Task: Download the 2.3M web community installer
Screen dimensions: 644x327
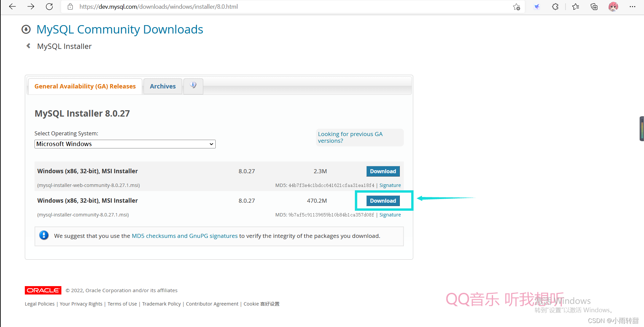Action: click(383, 171)
